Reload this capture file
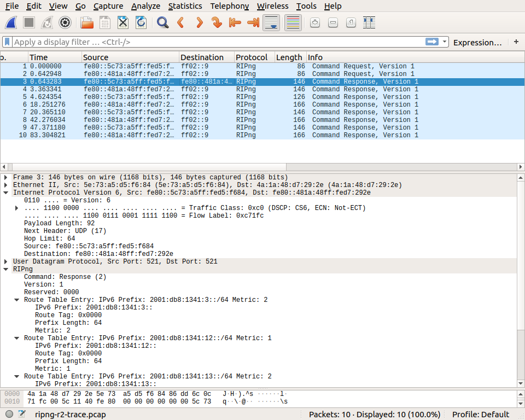This screenshot has height=420, width=525. click(x=141, y=23)
